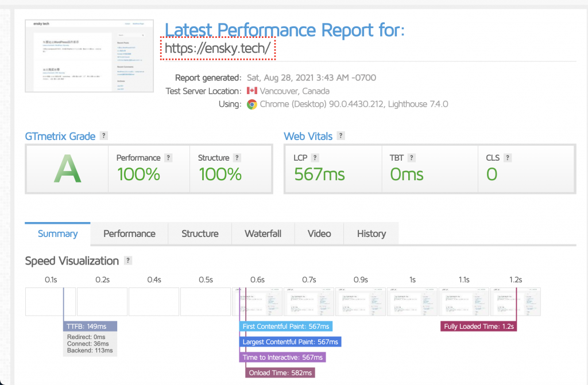Viewport: 588px width, 385px height.
Task: Click help icon beside Speed Visualization
Action: click(x=128, y=260)
